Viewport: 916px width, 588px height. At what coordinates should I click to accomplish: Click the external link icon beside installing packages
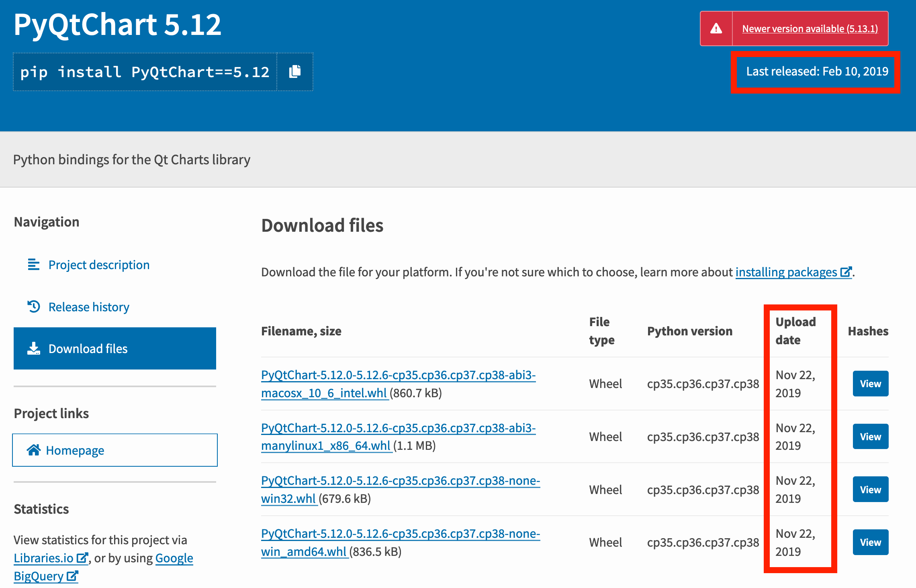[846, 272]
